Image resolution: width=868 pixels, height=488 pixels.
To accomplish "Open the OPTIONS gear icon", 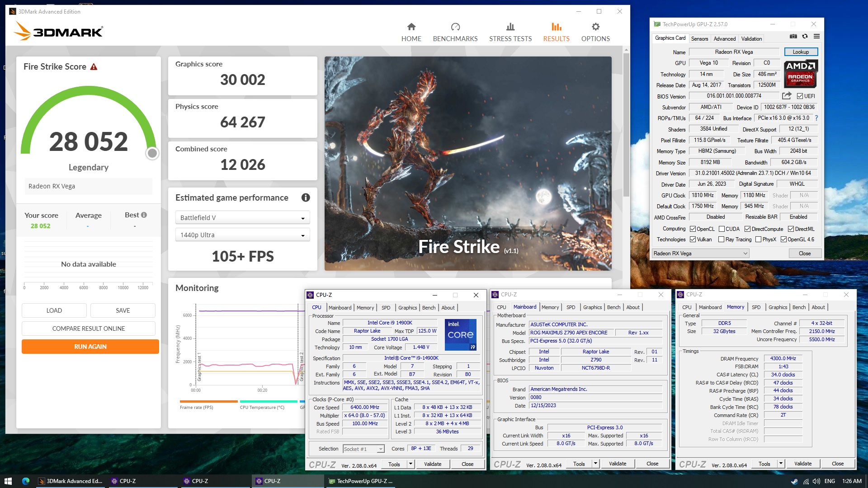I will tap(595, 27).
